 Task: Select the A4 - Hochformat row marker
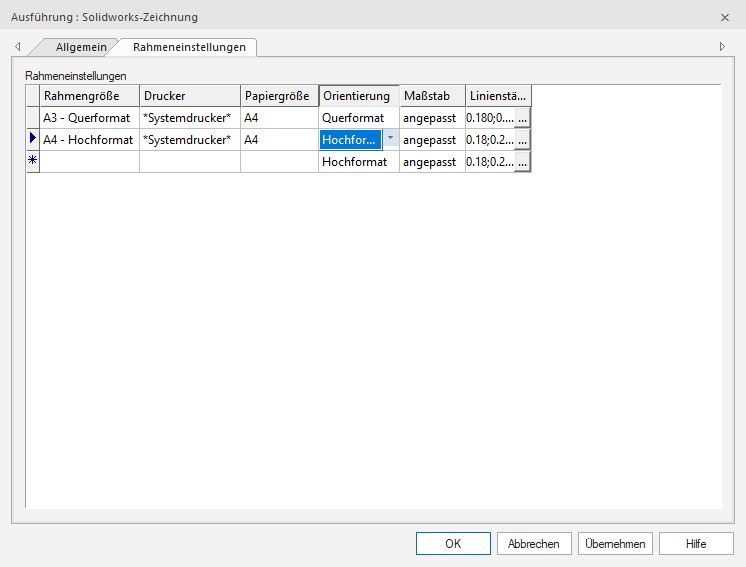click(32, 140)
